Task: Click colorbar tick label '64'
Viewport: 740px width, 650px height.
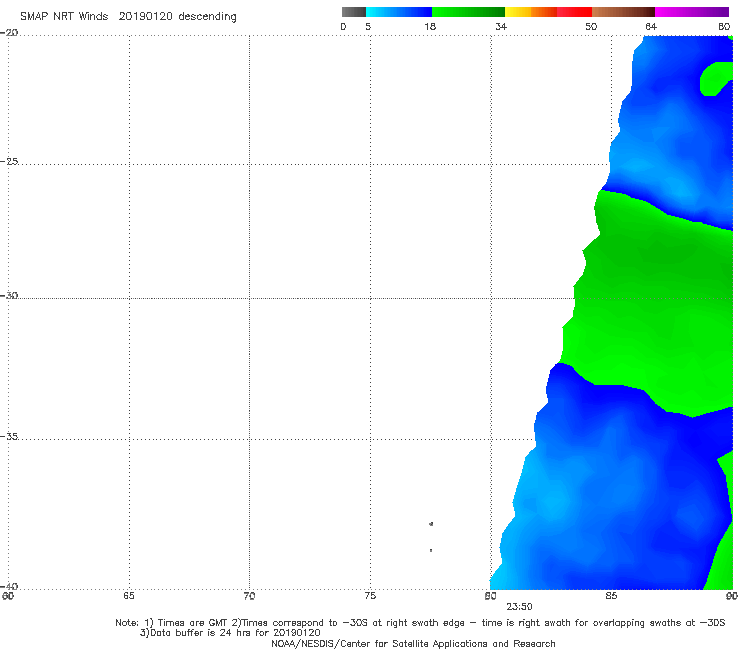Action: (651, 26)
